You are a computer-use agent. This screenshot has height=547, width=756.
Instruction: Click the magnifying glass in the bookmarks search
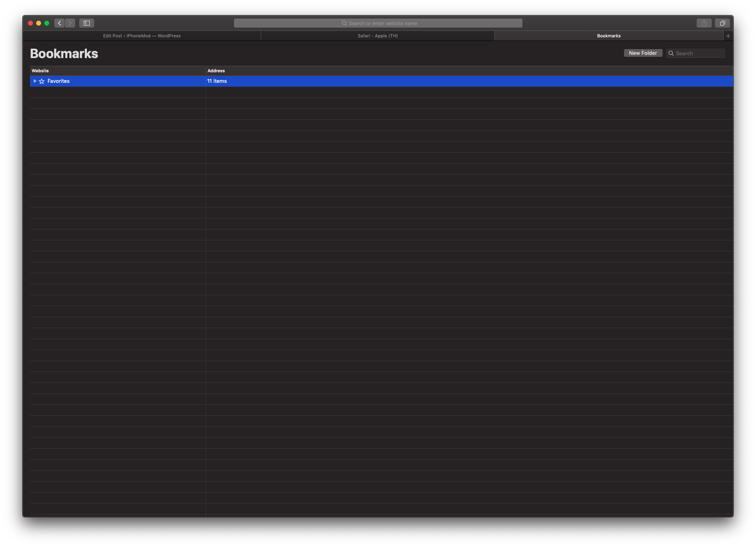pos(671,53)
